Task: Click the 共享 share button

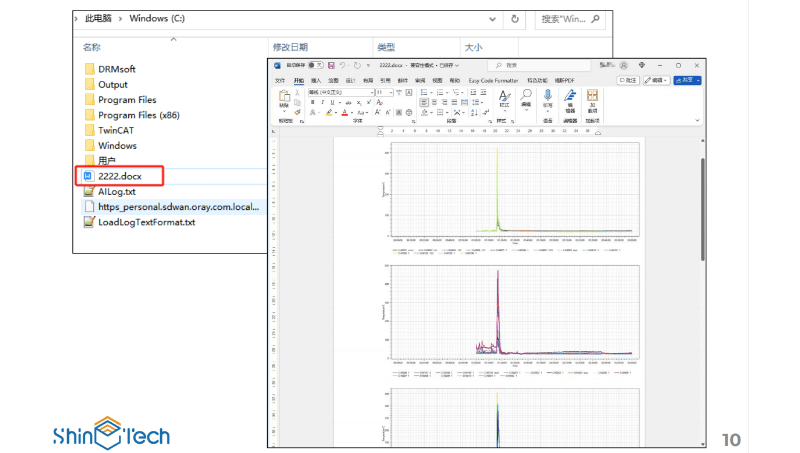Action: pyautogui.click(x=687, y=80)
